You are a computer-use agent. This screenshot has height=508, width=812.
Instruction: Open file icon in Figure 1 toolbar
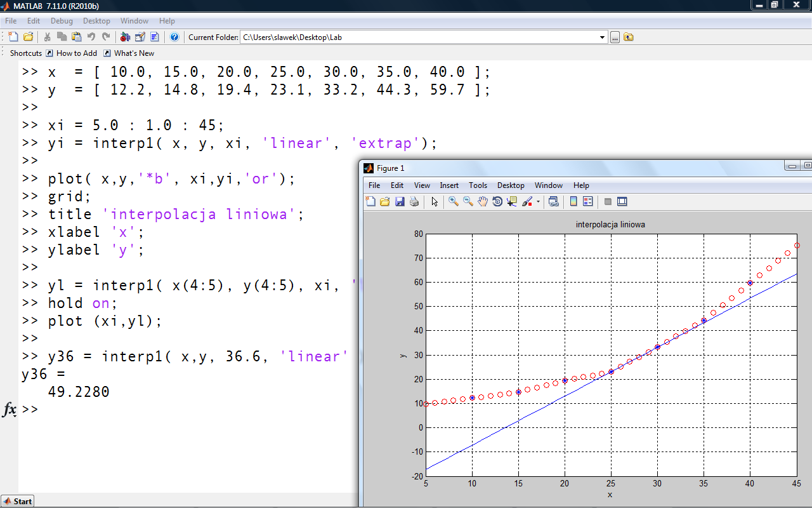tap(385, 201)
